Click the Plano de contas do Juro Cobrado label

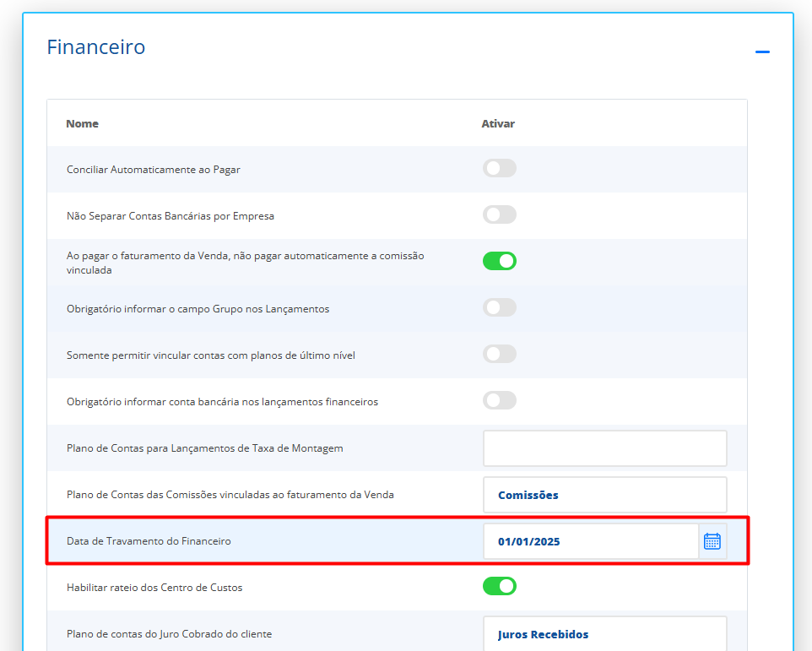pos(169,634)
